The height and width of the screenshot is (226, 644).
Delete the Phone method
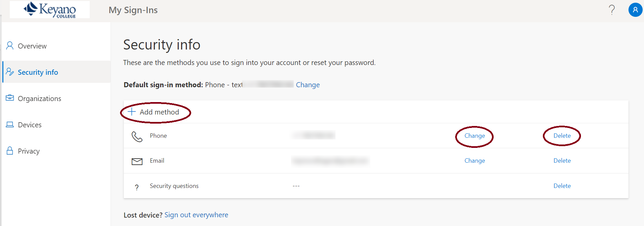562,136
